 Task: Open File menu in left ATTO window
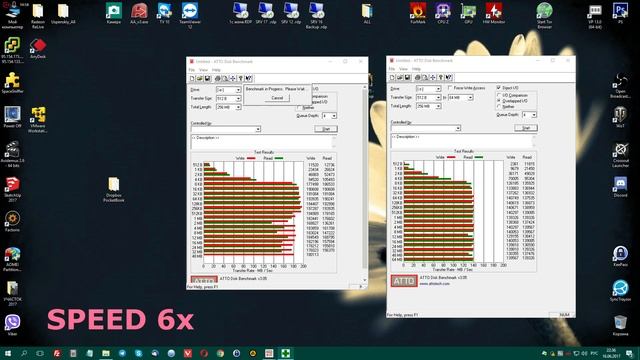point(191,70)
